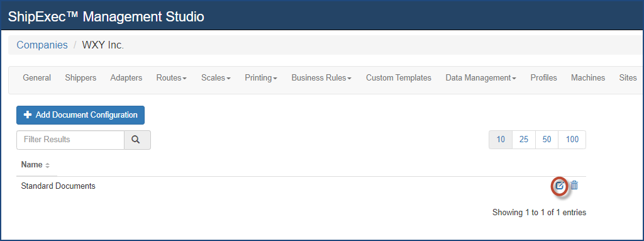Expand the Business Rules dropdown

(x=321, y=78)
